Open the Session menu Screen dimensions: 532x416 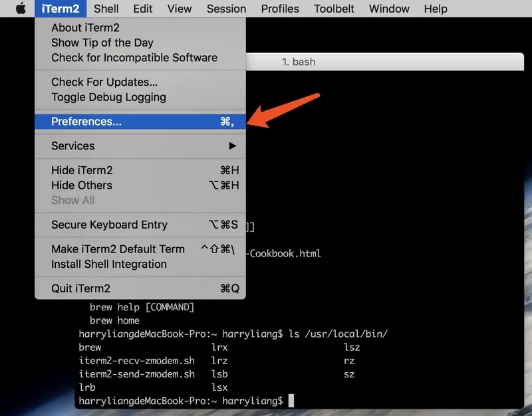pos(226,9)
